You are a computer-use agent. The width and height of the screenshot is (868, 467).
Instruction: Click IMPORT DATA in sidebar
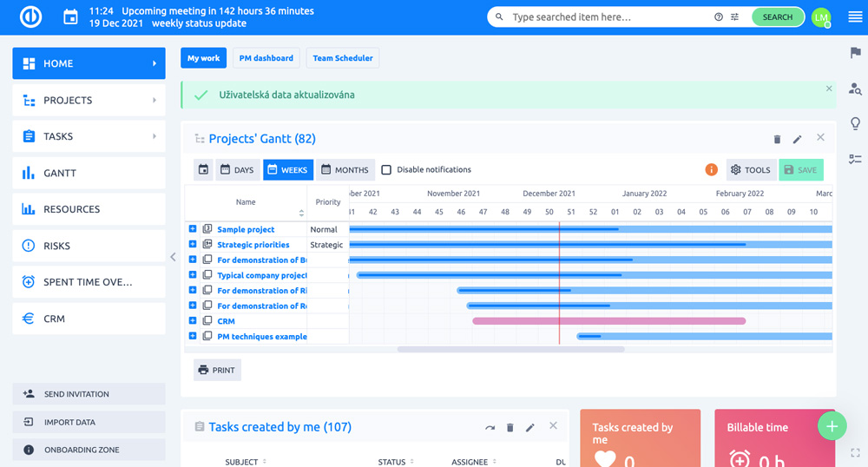[89, 422]
